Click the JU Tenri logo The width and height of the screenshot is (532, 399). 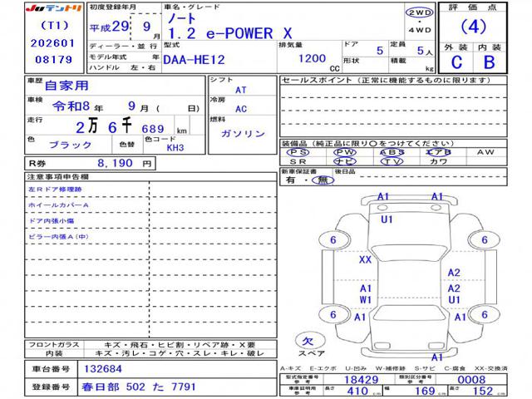tap(54, 8)
